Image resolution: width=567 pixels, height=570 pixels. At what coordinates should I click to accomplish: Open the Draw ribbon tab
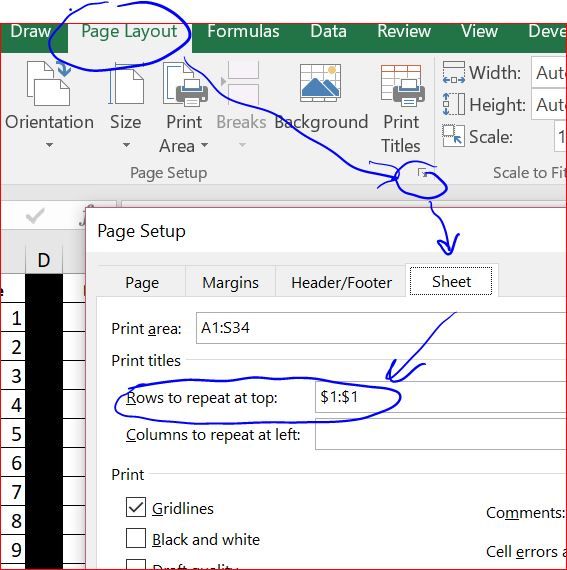(x=30, y=31)
